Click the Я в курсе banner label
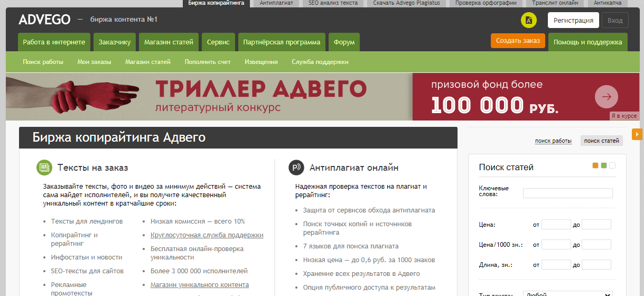The image size is (644, 296). pos(624,116)
